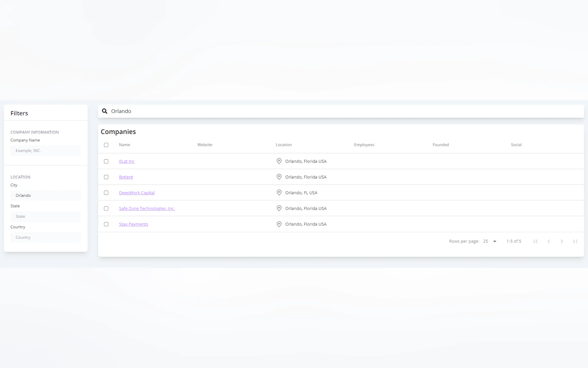This screenshot has width=588, height=368.
Task: Go to first page of results
Action: point(535,241)
